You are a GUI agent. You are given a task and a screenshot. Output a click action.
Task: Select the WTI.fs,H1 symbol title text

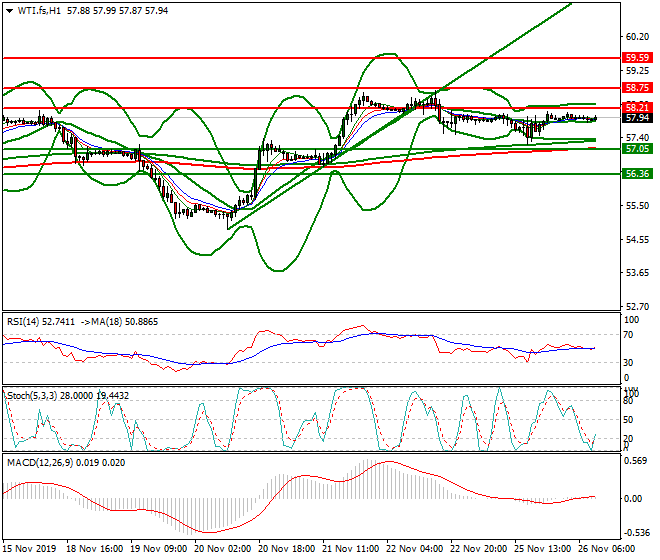coord(39,11)
